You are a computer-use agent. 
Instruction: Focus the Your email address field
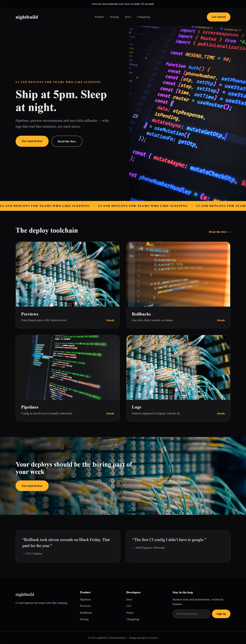pos(191,614)
